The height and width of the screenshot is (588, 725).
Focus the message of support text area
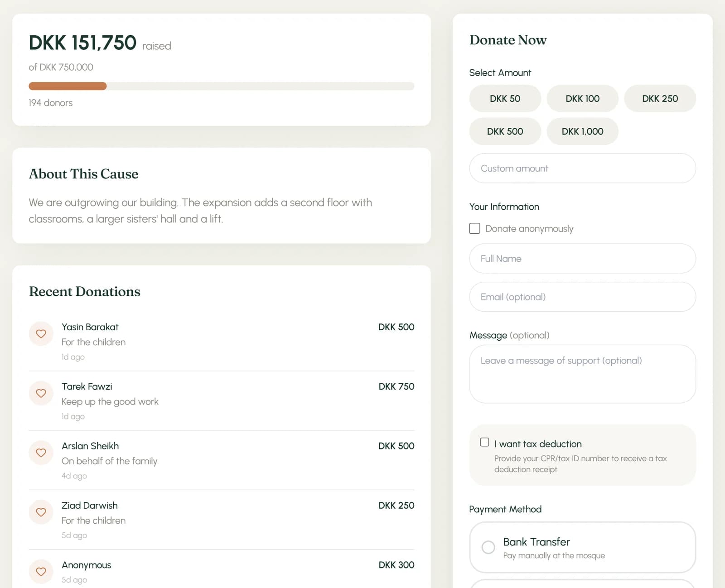tap(583, 374)
